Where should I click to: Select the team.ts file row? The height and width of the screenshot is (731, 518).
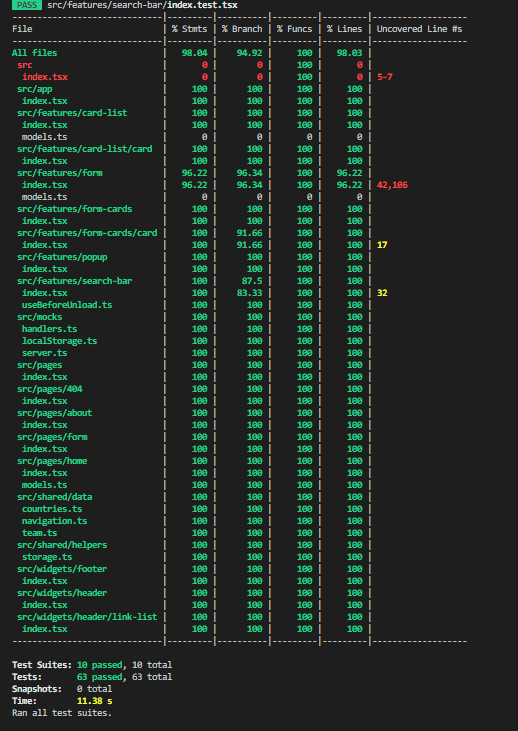40,533
